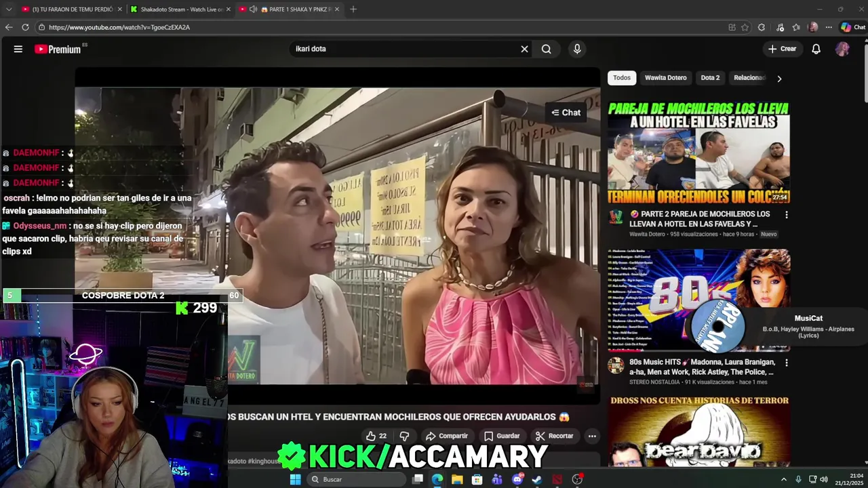Open options menu for 80s Music HITS
This screenshot has width=868, height=488.
point(786,363)
